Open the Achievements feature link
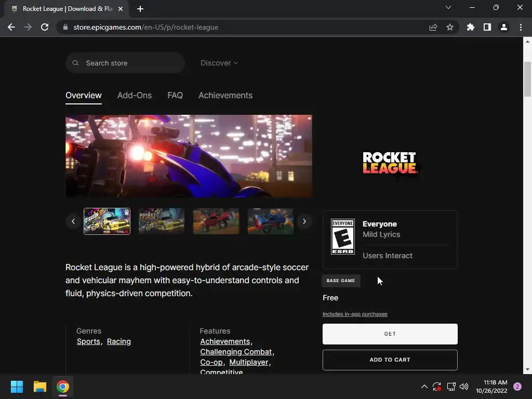532x399 pixels. point(225,341)
